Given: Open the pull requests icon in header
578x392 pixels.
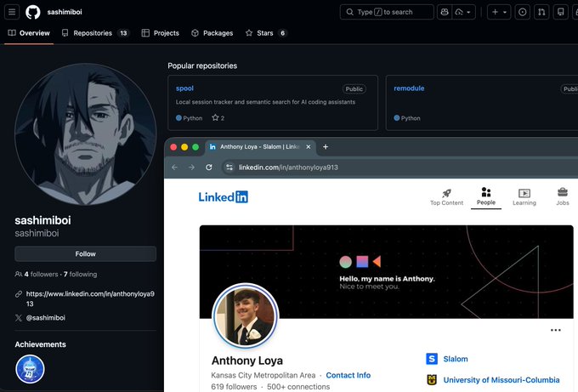Looking at the screenshot, I should (541, 12).
